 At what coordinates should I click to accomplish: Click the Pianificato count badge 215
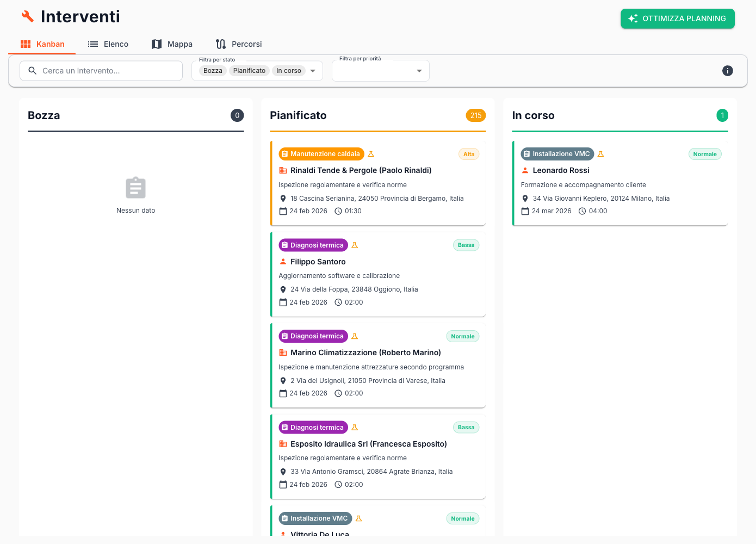(475, 115)
